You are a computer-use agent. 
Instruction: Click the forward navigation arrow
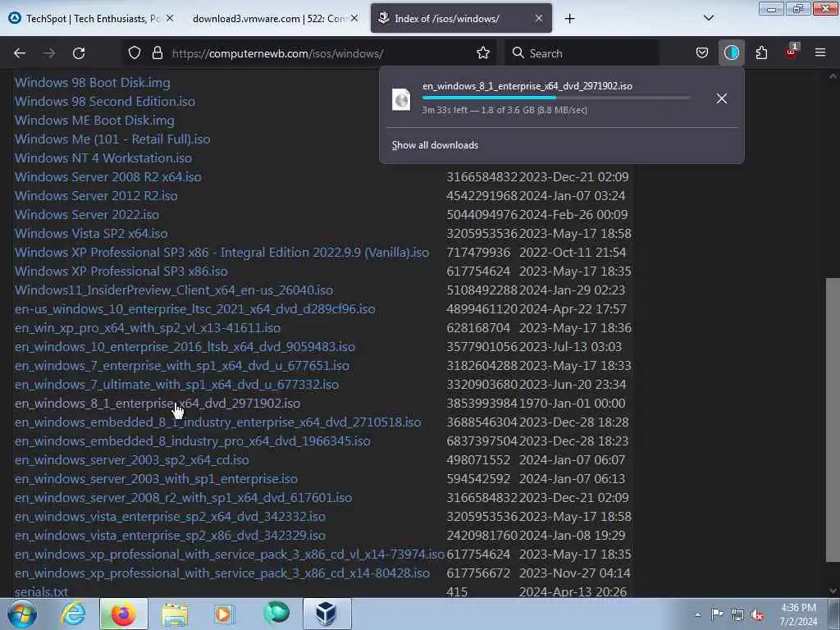49,53
